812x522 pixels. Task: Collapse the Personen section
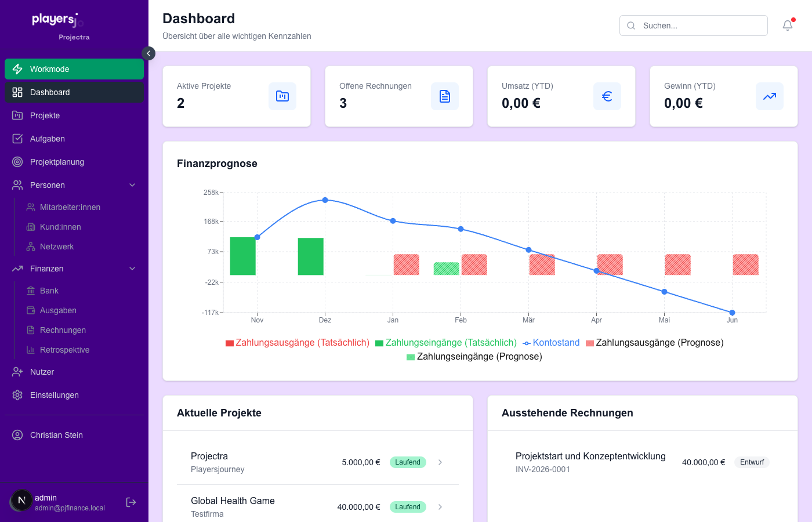coord(132,184)
